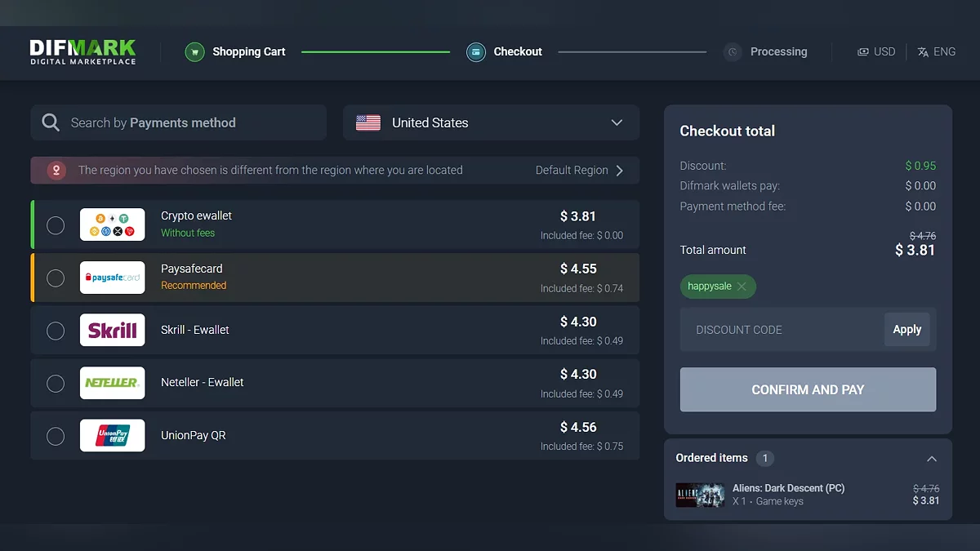Screen dimensions: 980x551
Task: Click Apply for the discount code
Action: (x=906, y=330)
